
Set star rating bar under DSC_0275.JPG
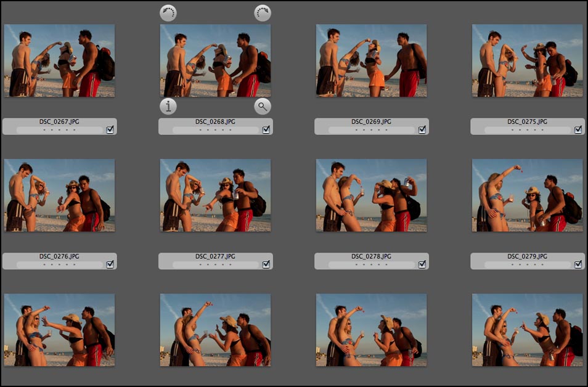[x=528, y=130]
